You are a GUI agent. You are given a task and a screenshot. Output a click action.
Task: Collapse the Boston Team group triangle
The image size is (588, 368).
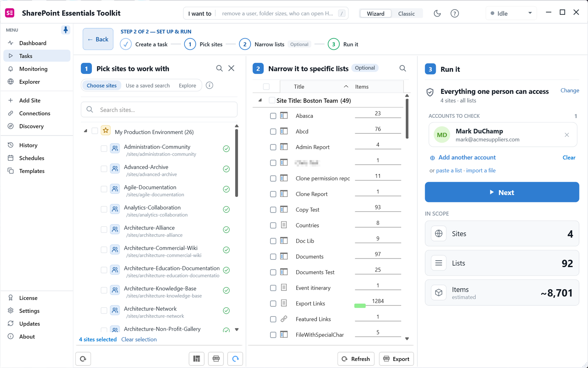[x=260, y=100]
